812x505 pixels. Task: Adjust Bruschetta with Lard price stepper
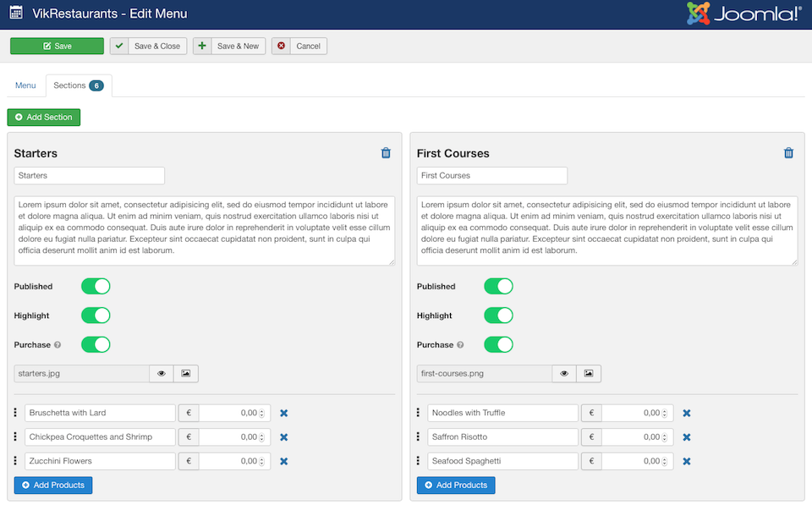[261, 414]
